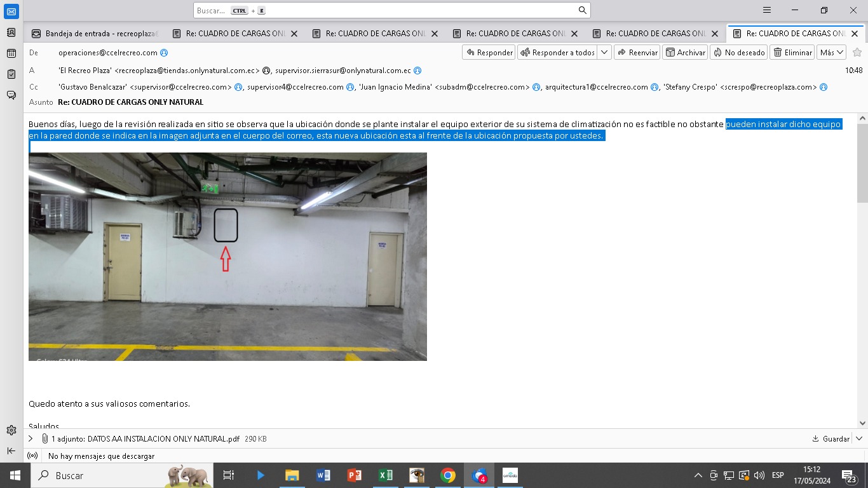868x488 pixels.
Task: Open the Mail space in sidebar
Action: [x=11, y=11]
